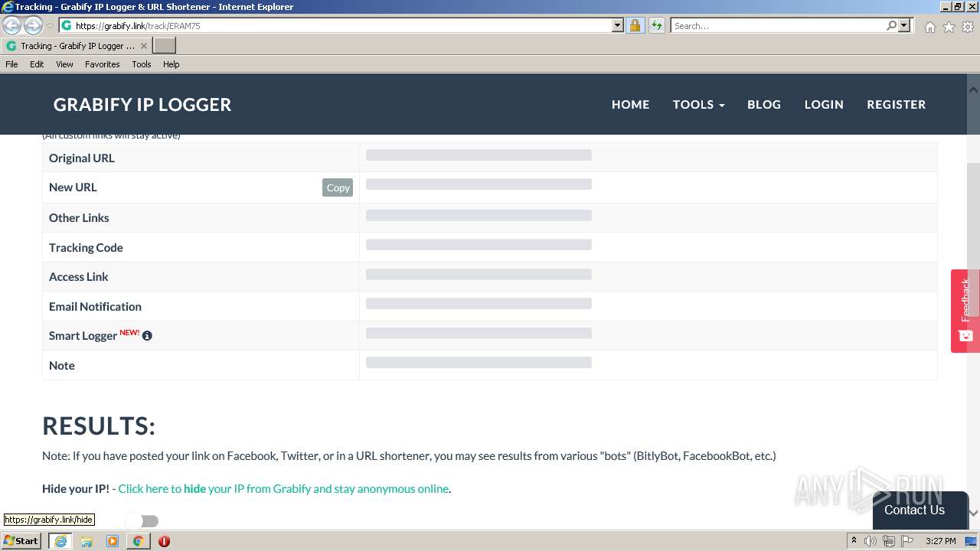Viewport: 980px width, 551px height.
Task: Open the Windows Start button
Action: tap(21, 541)
